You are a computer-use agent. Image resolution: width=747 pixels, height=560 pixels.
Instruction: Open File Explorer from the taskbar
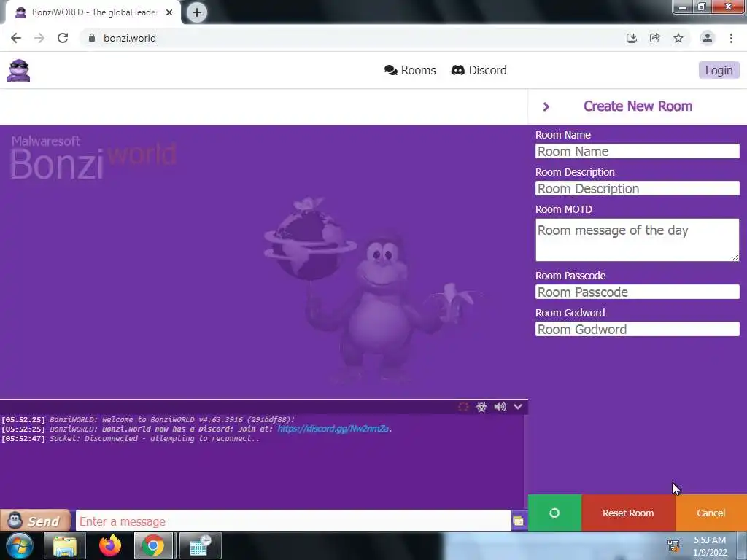(x=65, y=545)
